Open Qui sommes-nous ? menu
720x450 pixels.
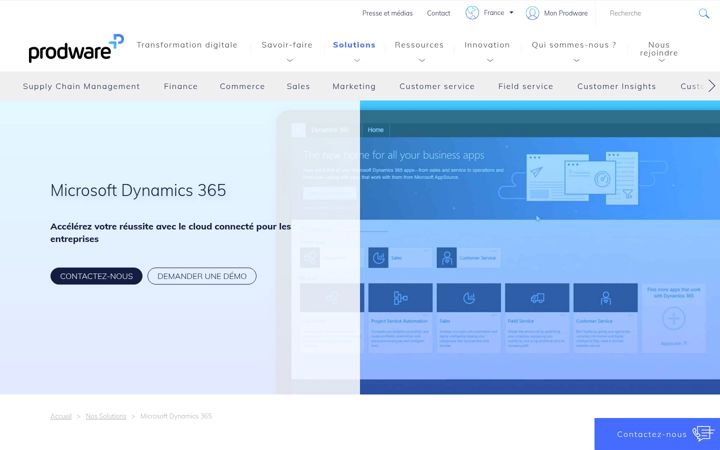click(x=574, y=45)
